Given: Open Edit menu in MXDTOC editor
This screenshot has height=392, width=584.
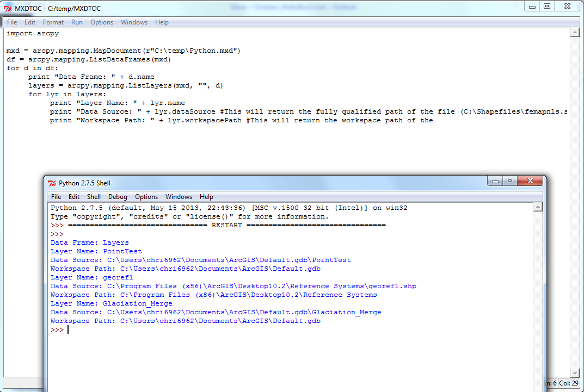Looking at the screenshot, I should pyautogui.click(x=30, y=22).
